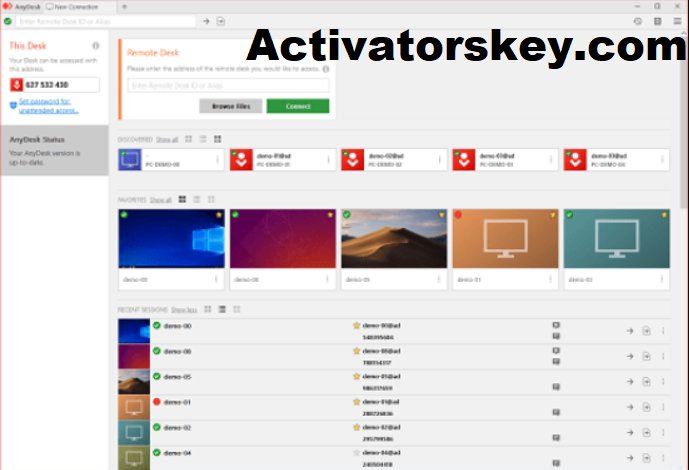Switch Discovered section to small tiles view
The image size is (689, 470).
[x=189, y=139]
